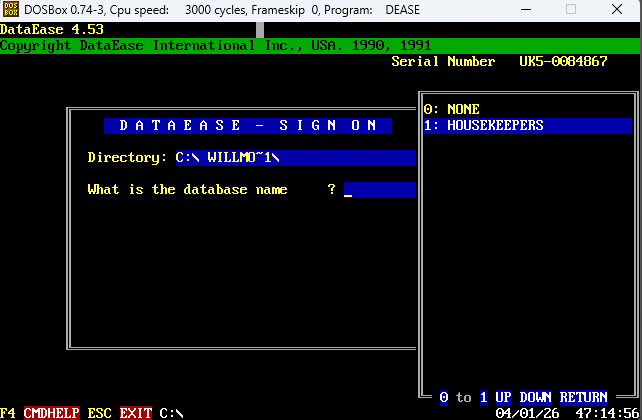Click the Directory: label
This screenshot has width=642, height=420.
(127, 158)
